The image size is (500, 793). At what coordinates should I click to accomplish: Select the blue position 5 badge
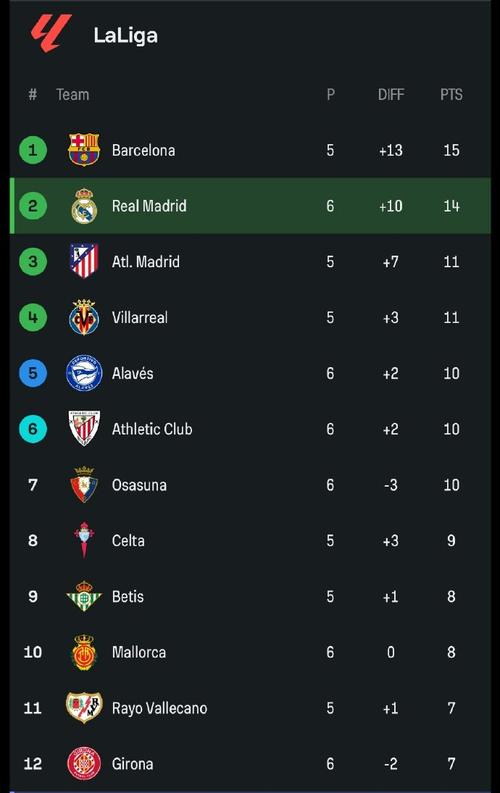click(33, 373)
